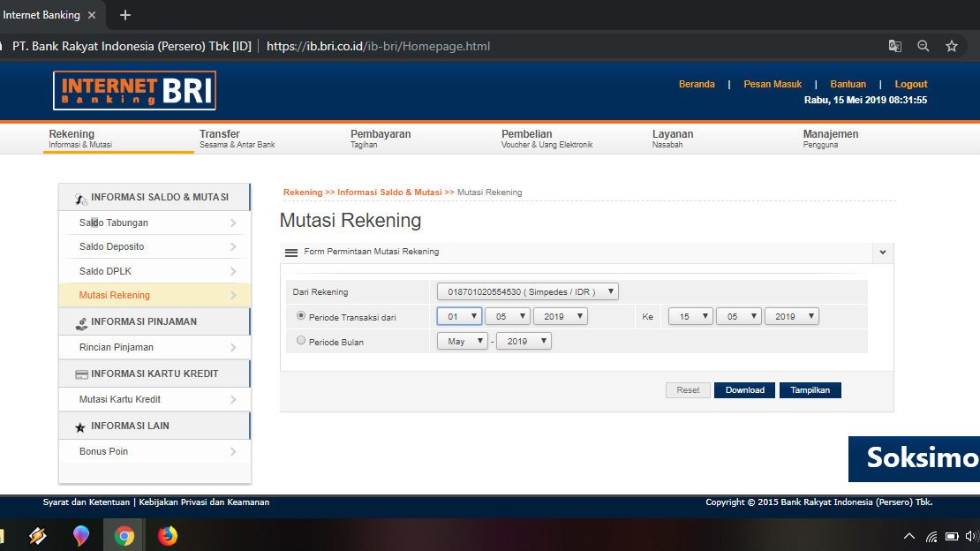Open the Periode Bulan year dropdown
The height and width of the screenshot is (551, 980).
524,341
